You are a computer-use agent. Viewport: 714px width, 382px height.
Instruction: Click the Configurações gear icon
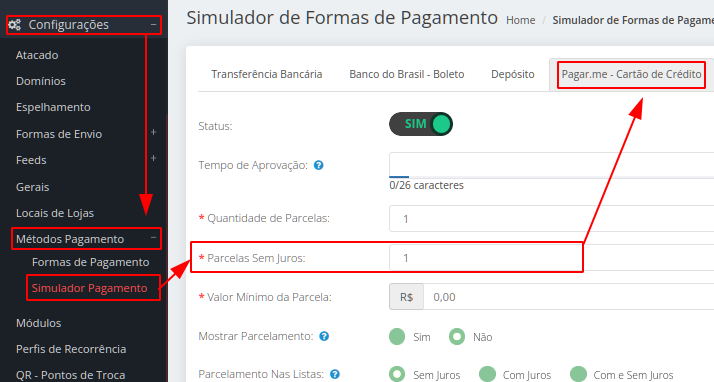coord(15,25)
